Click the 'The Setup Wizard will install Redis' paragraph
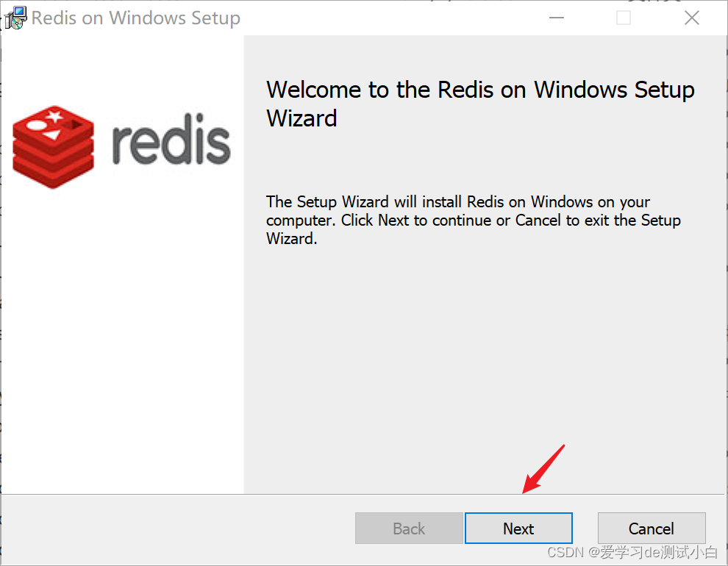The image size is (728, 566). point(473,220)
